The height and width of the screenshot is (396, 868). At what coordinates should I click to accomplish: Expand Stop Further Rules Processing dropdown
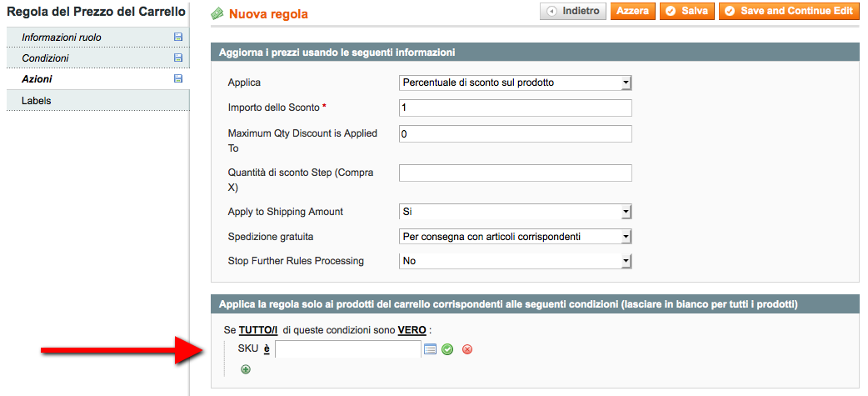tap(516, 261)
